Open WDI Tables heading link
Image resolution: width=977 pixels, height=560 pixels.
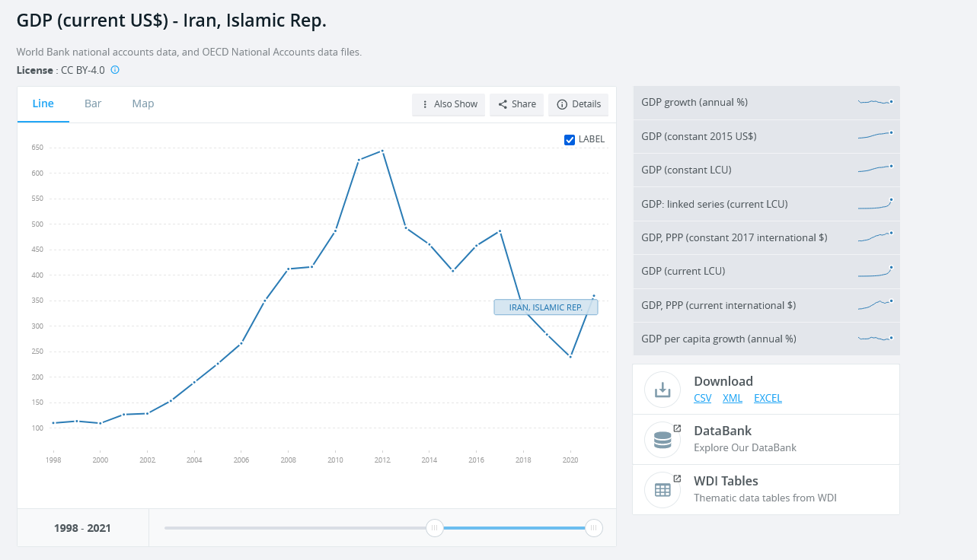(x=726, y=481)
